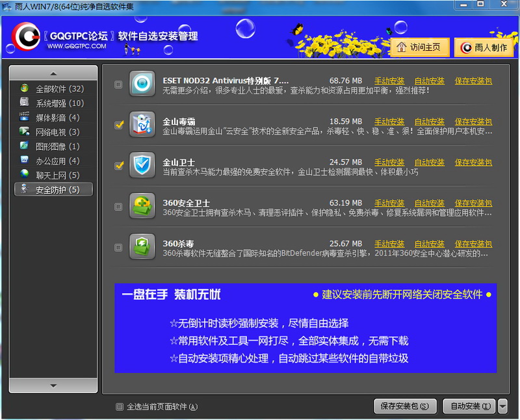The height and width of the screenshot is (420, 520).
Task: Click the 360安全卫士 app icon
Action: click(x=142, y=206)
